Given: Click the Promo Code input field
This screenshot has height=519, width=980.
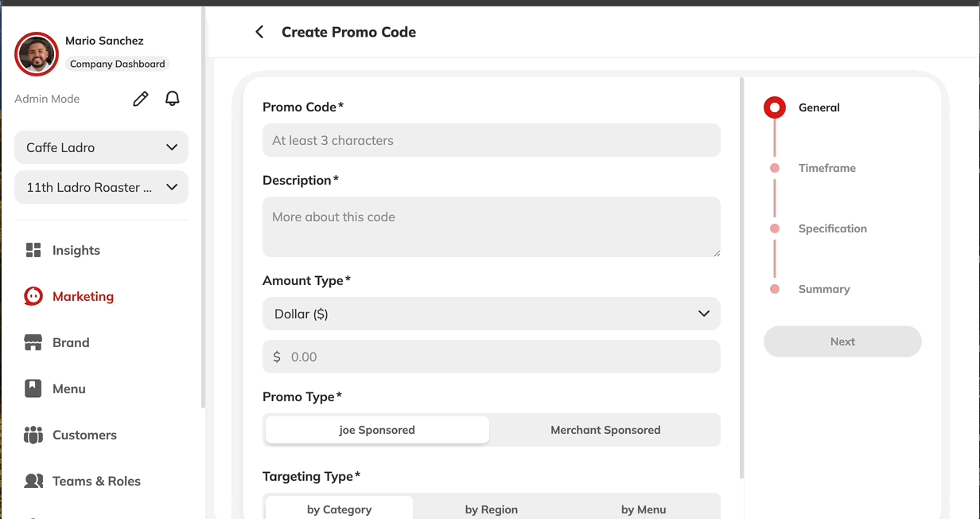Looking at the screenshot, I should (x=491, y=140).
